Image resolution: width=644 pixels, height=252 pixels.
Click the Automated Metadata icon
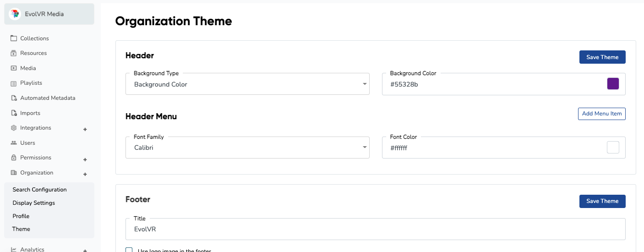pyautogui.click(x=14, y=98)
